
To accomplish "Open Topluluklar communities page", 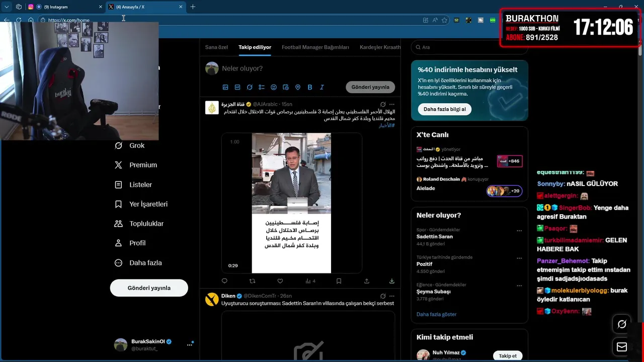I will pyautogui.click(x=139, y=223).
